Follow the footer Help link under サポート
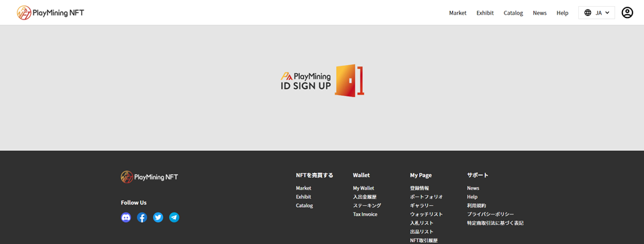This screenshot has width=644, height=244. (x=472, y=197)
